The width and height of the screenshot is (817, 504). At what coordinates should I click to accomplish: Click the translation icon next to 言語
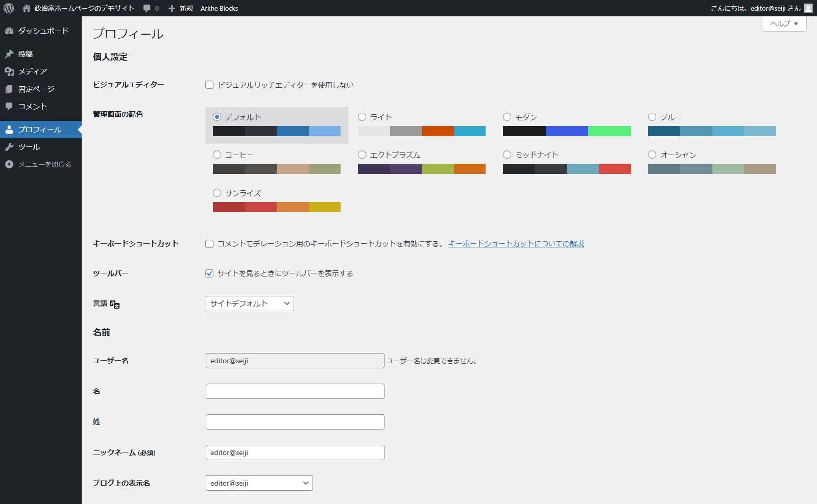(x=115, y=304)
